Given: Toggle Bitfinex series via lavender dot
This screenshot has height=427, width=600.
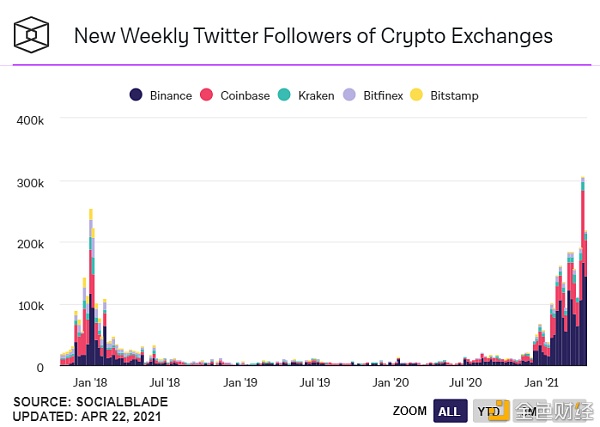Looking at the screenshot, I should [x=349, y=95].
